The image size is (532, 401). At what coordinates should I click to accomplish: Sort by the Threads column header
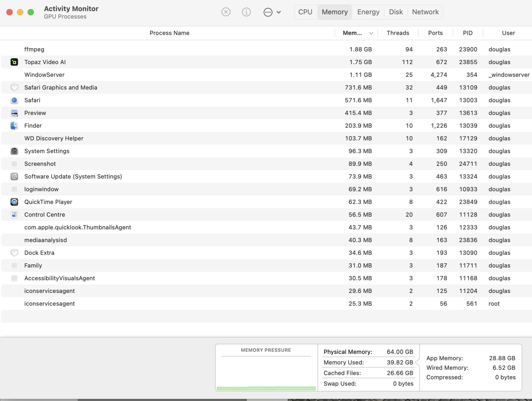pos(398,33)
